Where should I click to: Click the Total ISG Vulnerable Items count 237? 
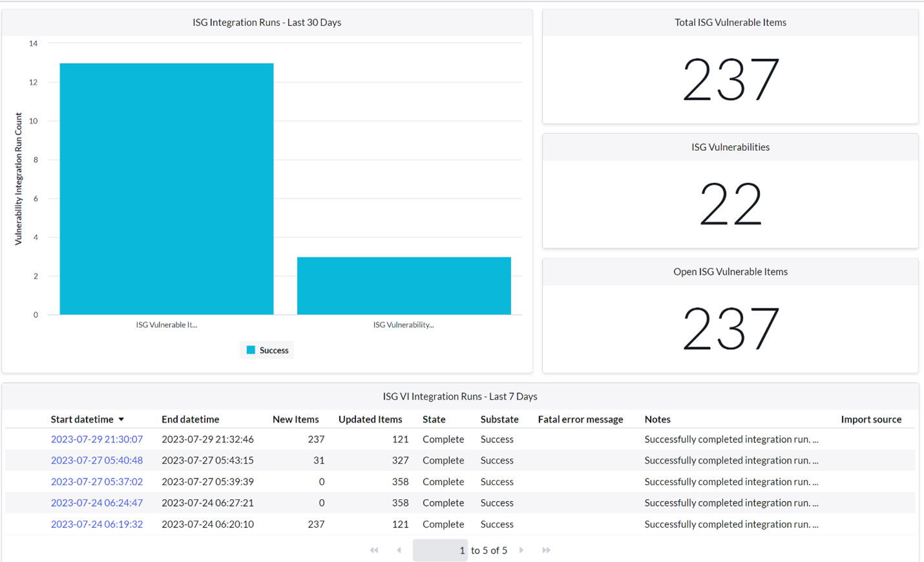730,79
